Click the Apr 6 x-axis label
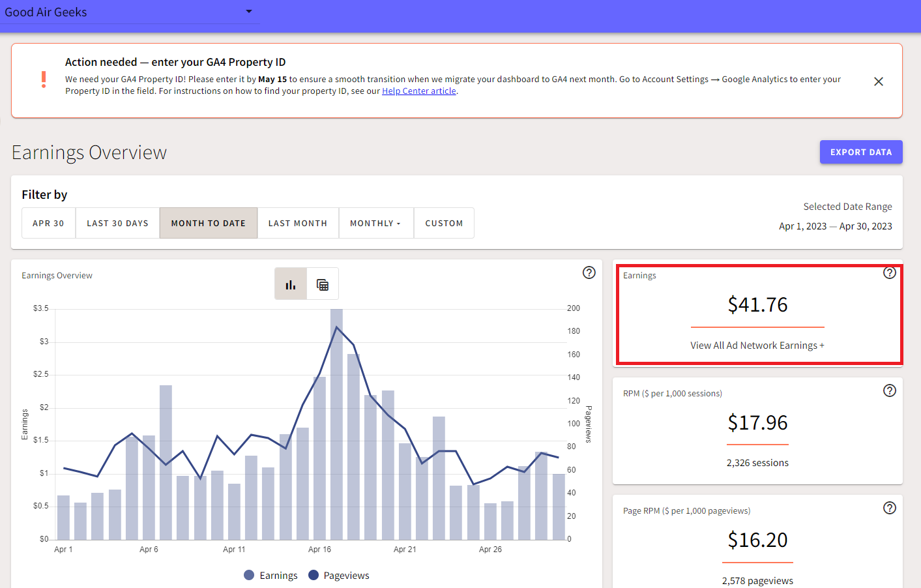 (x=149, y=550)
